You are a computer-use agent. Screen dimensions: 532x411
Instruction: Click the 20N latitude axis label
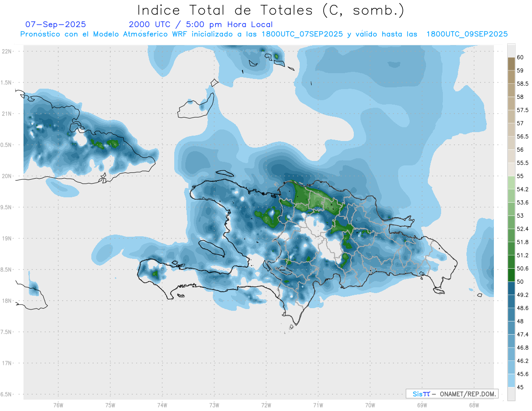point(7,176)
